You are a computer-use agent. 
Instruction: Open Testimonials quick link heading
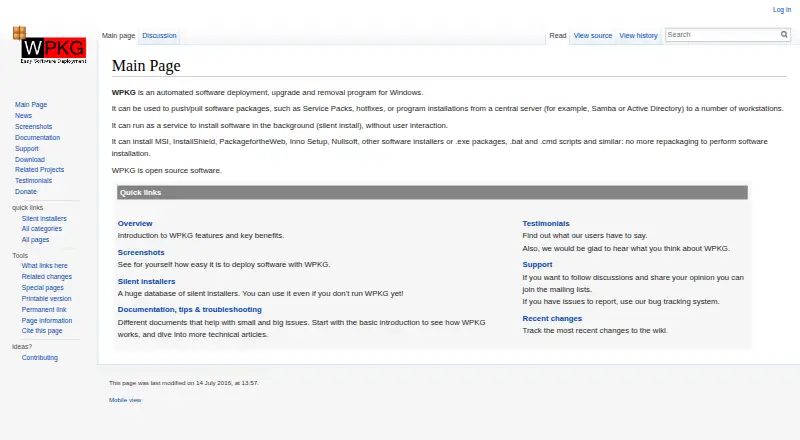pyautogui.click(x=546, y=224)
